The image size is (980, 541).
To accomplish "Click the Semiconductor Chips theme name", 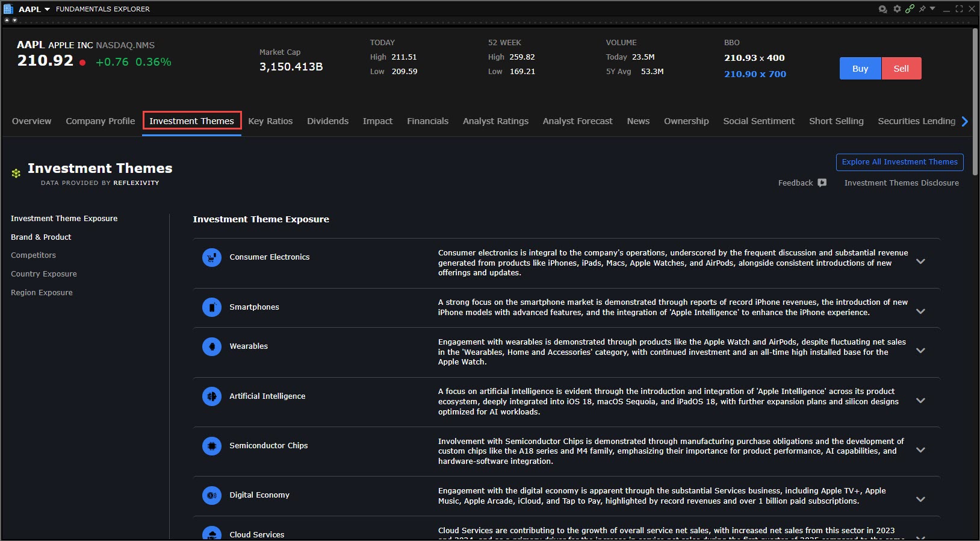I will coord(268,446).
